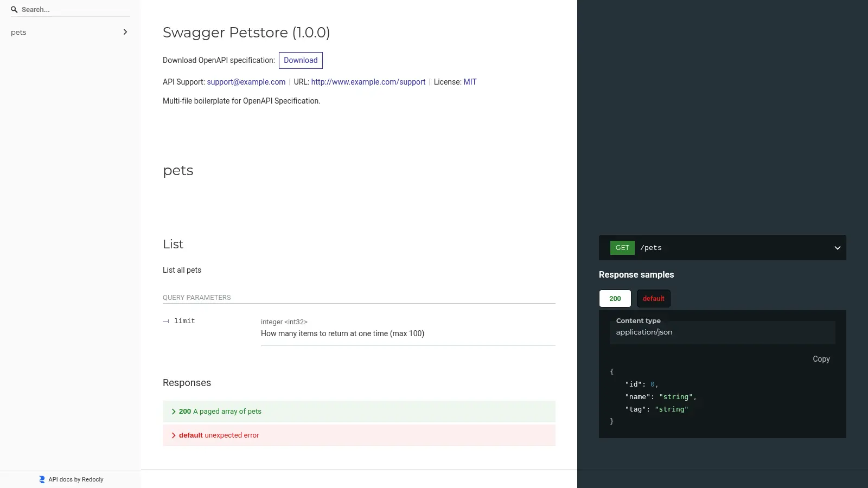Click the "tag" key in JSON sample
868x488 pixels.
click(x=636, y=409)
